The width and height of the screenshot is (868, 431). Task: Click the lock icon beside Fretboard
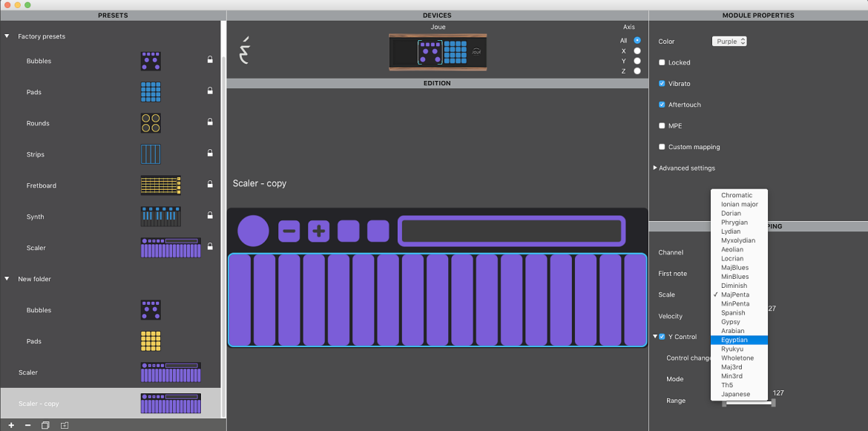coord(210,184)
